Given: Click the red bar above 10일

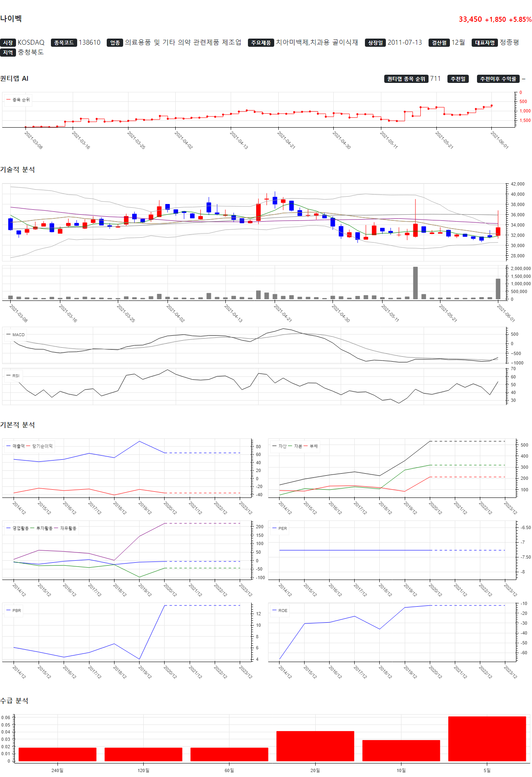Looking at the screenshot, I should 401,751.
